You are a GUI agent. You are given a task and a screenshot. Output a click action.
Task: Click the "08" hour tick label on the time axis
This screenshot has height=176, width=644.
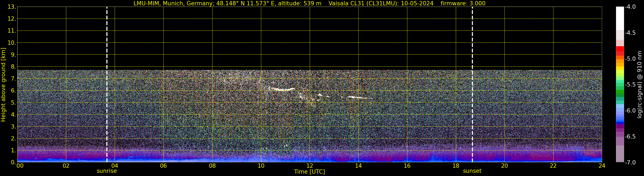point(212,166)
